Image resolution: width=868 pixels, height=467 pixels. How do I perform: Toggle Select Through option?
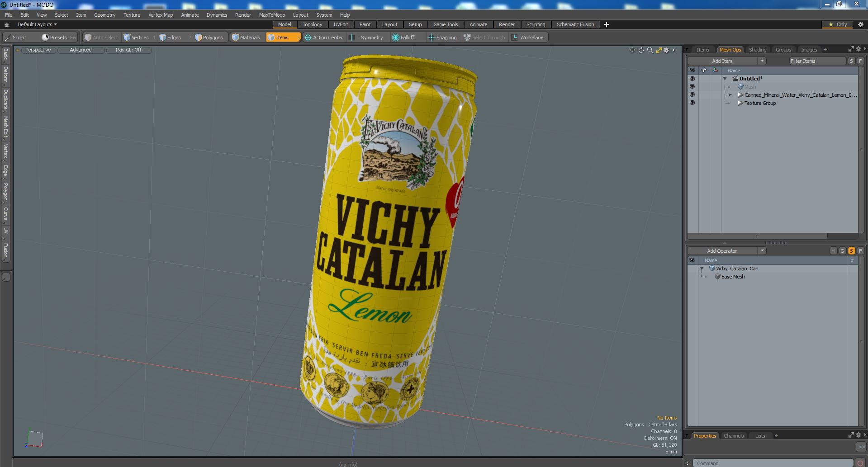pos(484,38)
